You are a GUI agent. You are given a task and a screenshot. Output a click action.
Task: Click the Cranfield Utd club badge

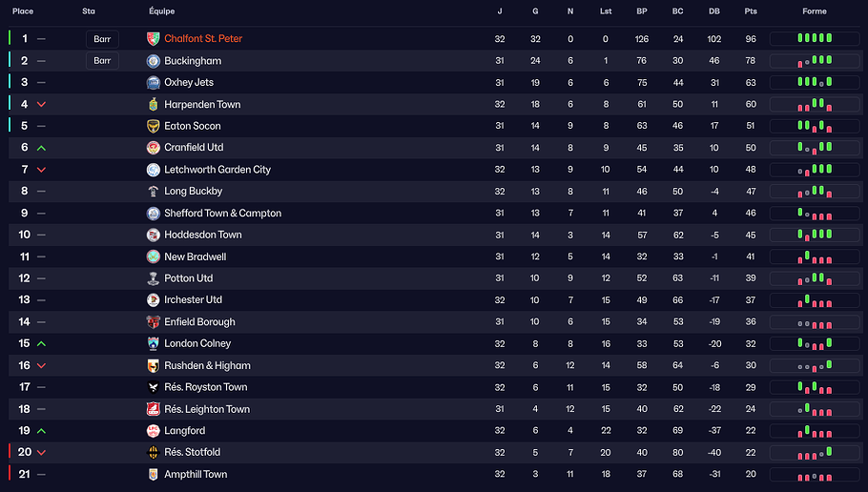[154, 148]
